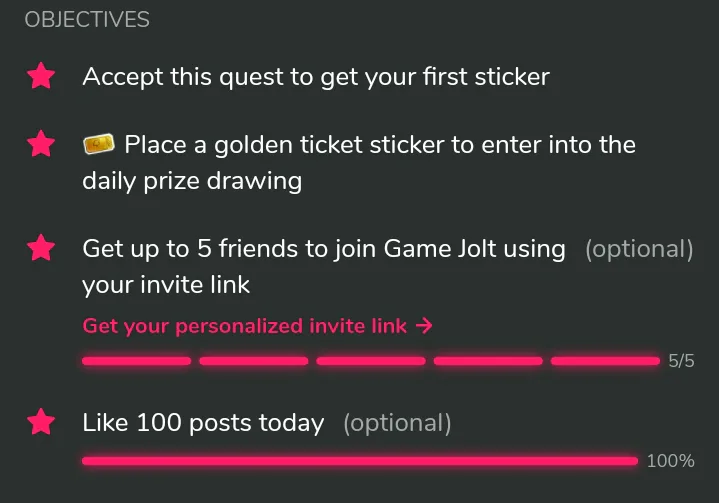
Task: Click the star beside the golden ticket objective
Action: (x=41, y=145)
